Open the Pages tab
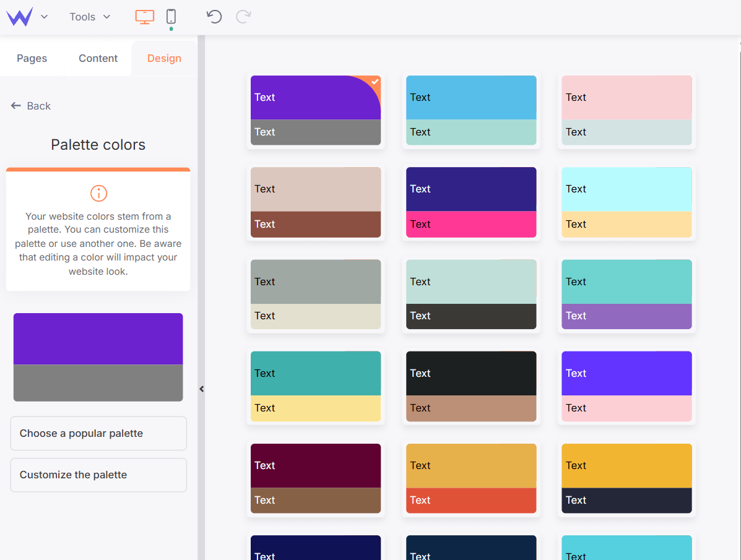This screenshot has height=560, width=741. tap(32, 58)
